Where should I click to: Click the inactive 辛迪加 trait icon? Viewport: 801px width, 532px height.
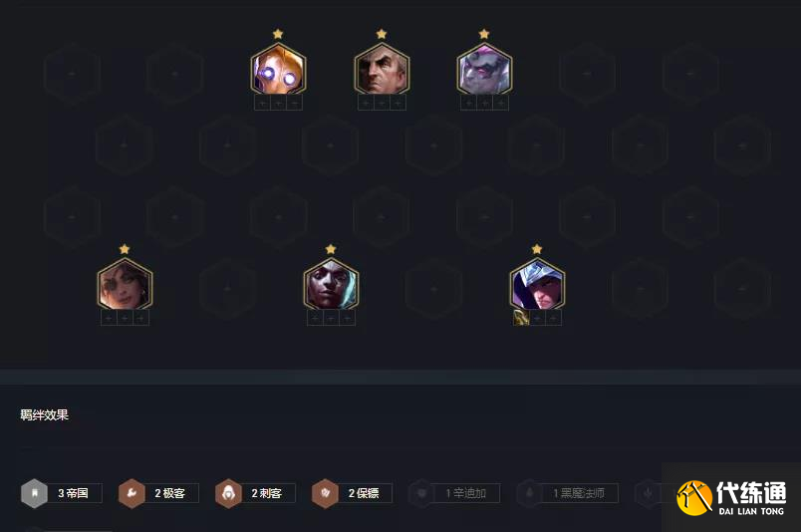[422, 493]
